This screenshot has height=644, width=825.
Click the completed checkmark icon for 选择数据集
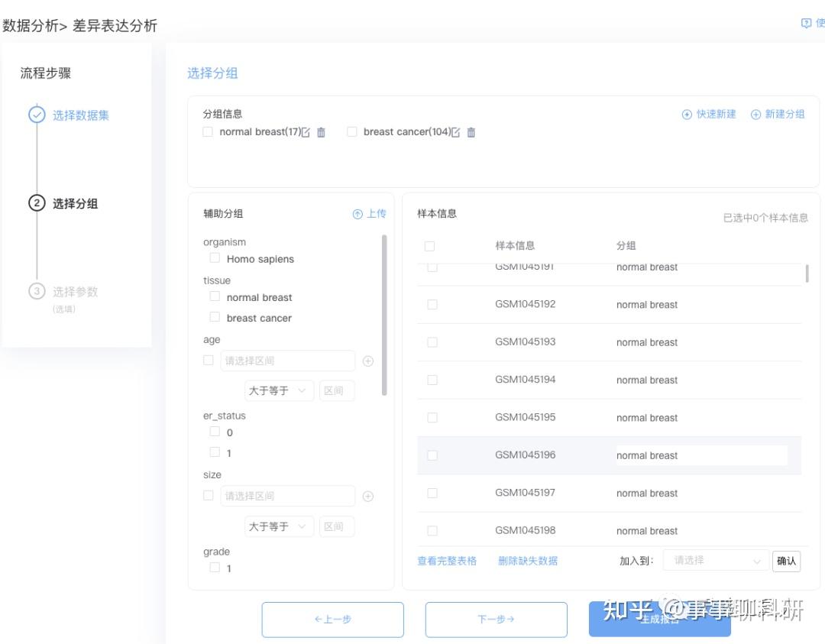37,115
